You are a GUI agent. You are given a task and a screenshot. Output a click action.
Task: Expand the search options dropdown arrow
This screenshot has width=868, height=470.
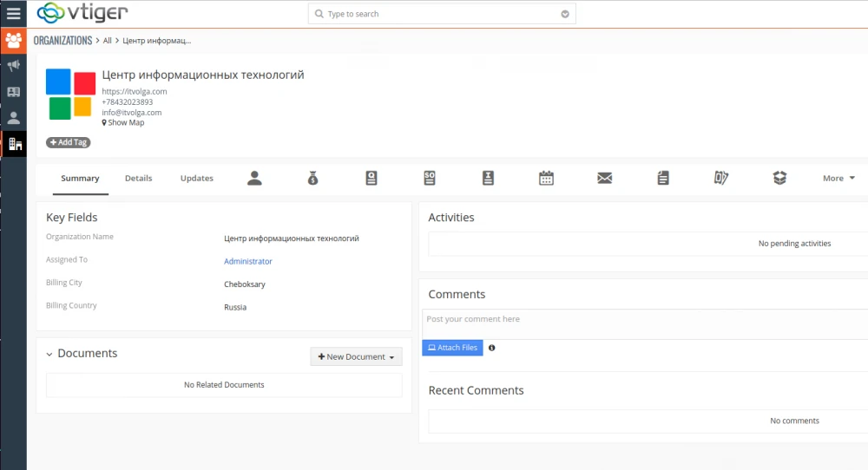pos(565,15)
